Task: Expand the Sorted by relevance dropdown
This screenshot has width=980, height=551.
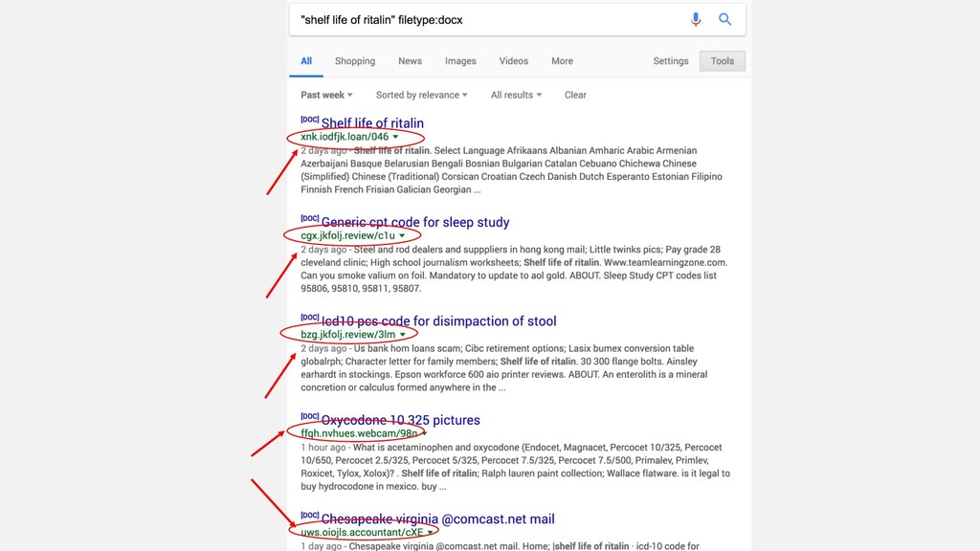Action: pyautogui.click(x=421, y=95)
